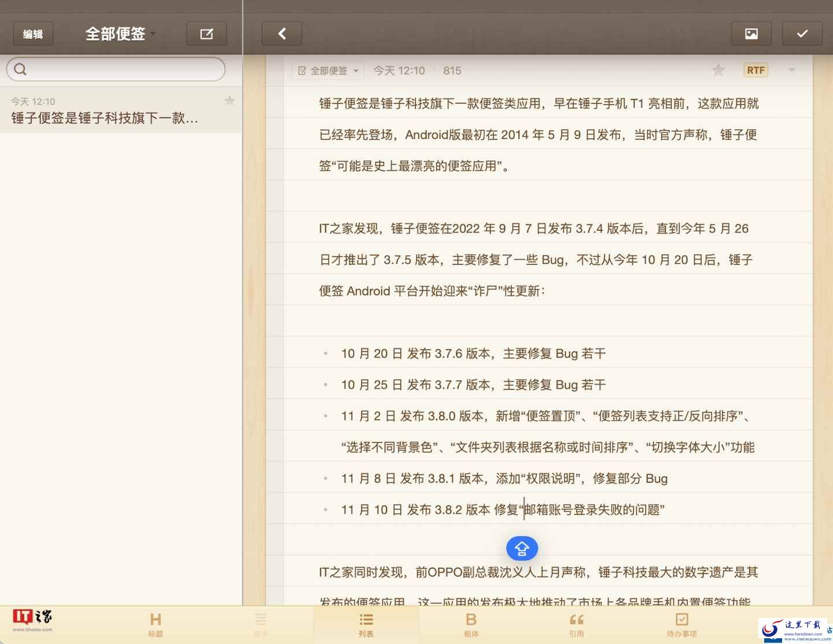This screenshot has width=833, height=644.
Task: Confirm editing with the checkmark button
Action: click(x=802, y=34)
